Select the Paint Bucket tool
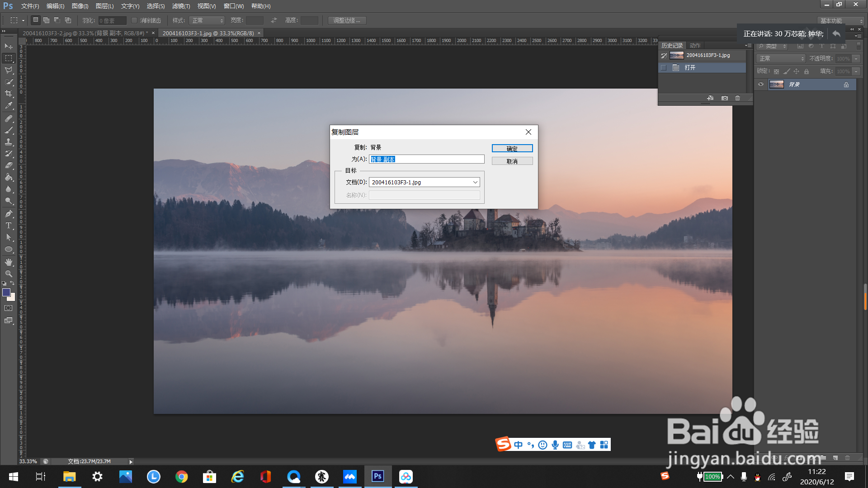Image resolution: width=868 pixels, height=488 pixels. click(9, 178)
